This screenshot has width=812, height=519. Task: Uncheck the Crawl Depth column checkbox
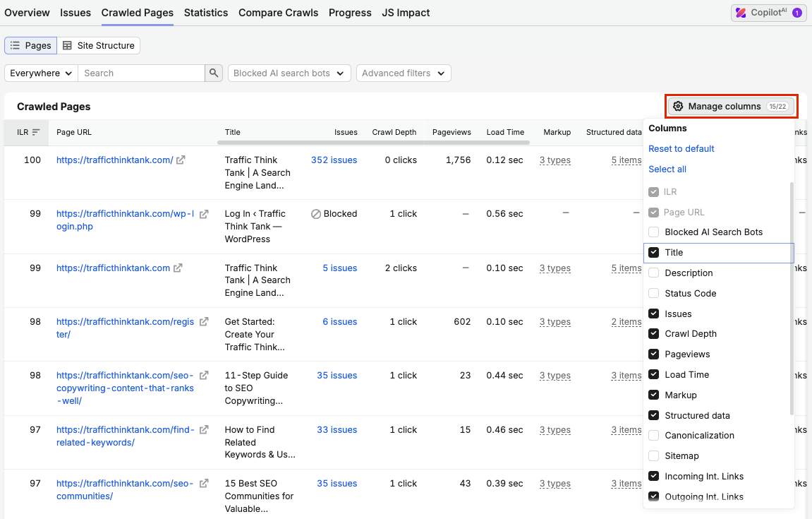point(653,333)
